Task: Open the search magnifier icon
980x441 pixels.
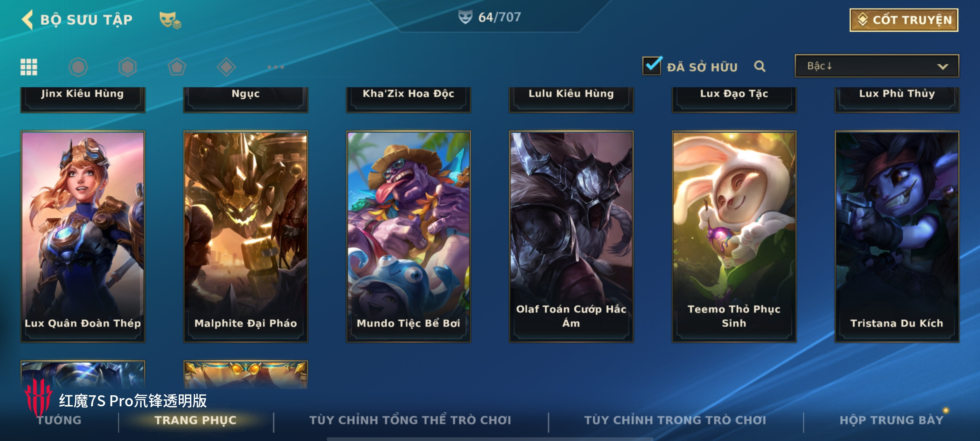Action: coord(759,66)
